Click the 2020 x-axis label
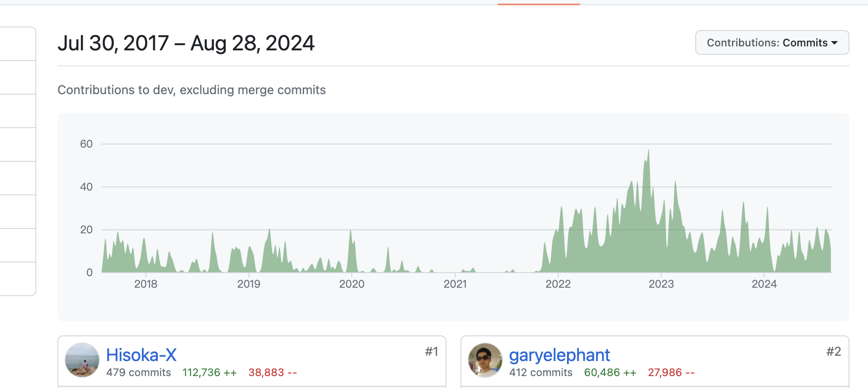This screenshot has width=868, height=388. point(352,284)
